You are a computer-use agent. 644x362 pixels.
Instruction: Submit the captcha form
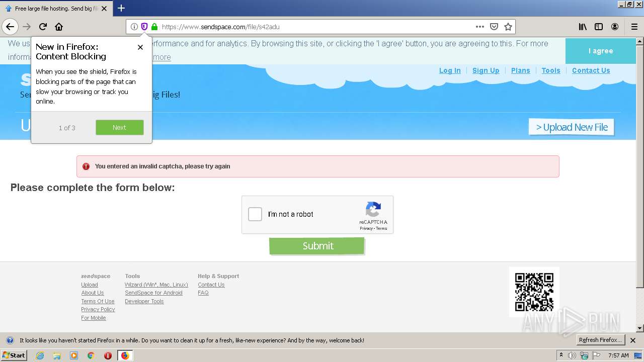click(317, 246)
